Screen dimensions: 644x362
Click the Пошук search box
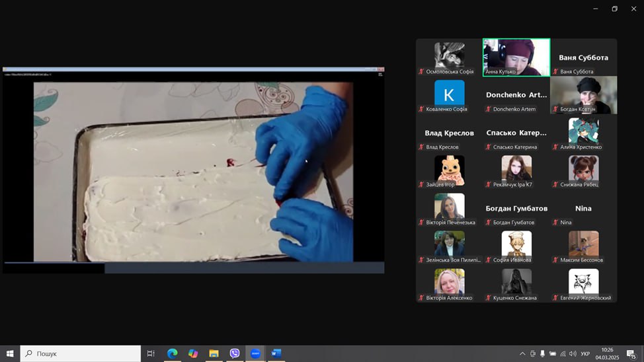point(81,353)
